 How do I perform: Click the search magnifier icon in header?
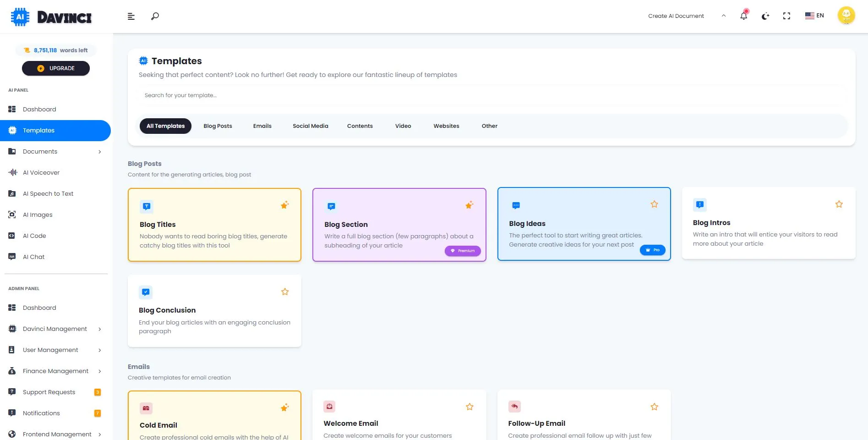[155, 16]
